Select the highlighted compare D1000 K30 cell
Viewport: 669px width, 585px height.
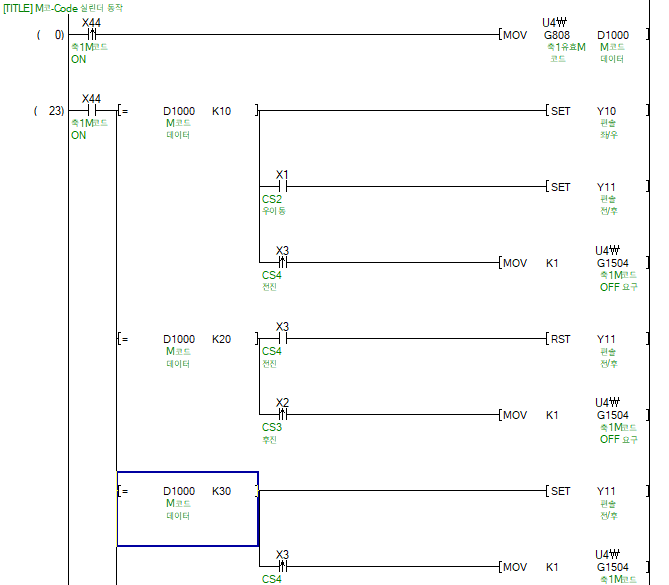(188, 509)
